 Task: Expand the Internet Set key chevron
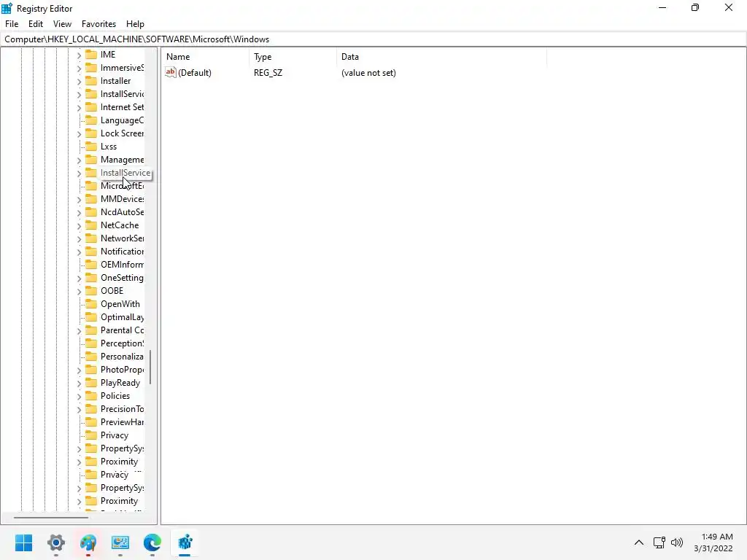pyautogui.click(x=79, y=108)
